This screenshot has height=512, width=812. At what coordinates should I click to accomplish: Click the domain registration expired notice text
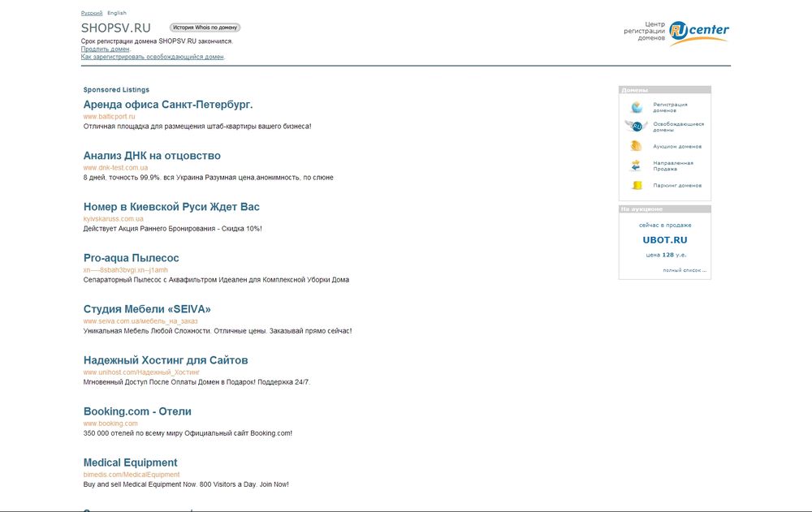point(157,41)
